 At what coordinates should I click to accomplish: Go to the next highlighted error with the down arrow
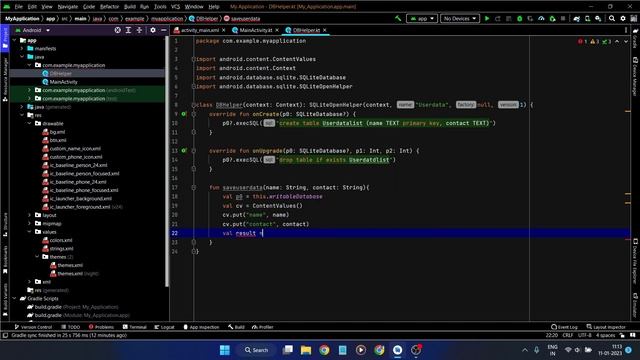point(626,42)
